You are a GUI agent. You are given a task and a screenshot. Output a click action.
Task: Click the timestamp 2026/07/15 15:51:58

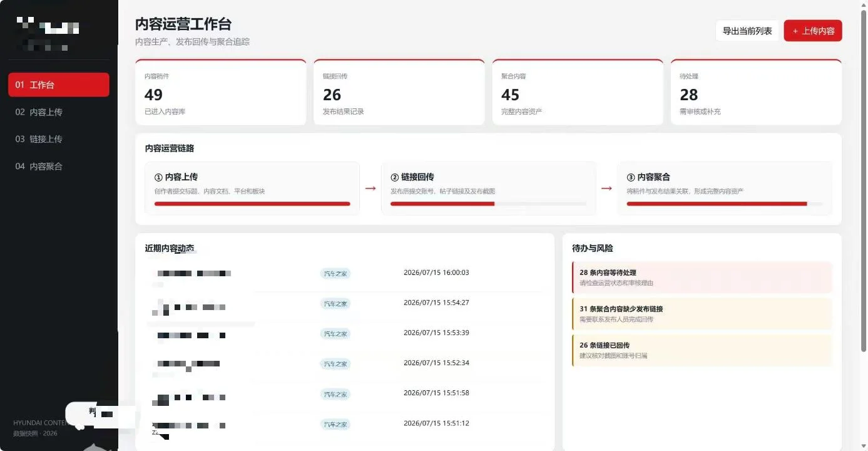click(436, 393)
